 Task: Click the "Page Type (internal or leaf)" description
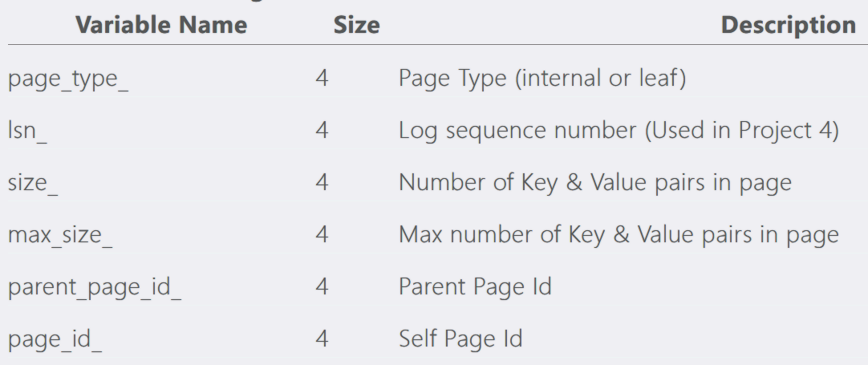coord(541,79)
